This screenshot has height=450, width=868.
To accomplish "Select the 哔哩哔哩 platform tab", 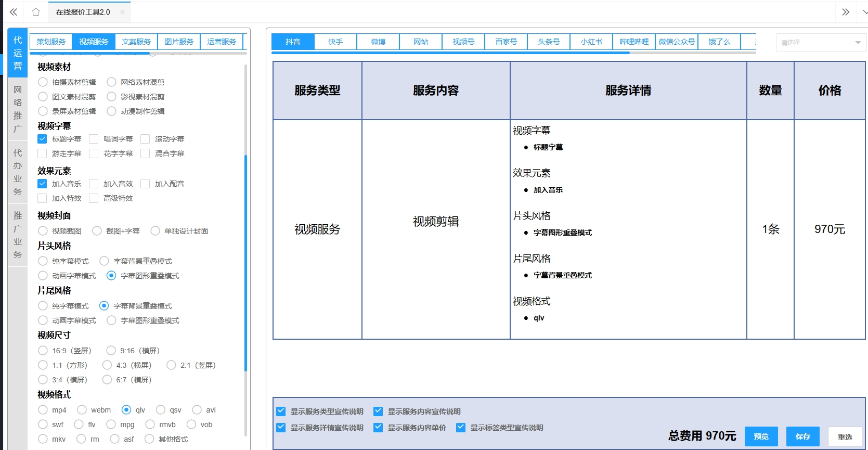I will [x=634, y=42].
